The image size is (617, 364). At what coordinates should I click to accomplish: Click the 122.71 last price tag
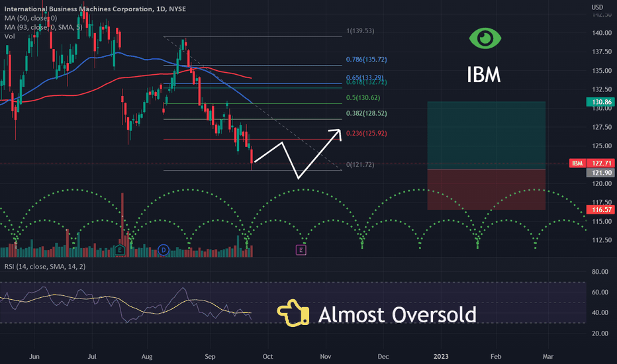tap(600, 163)
